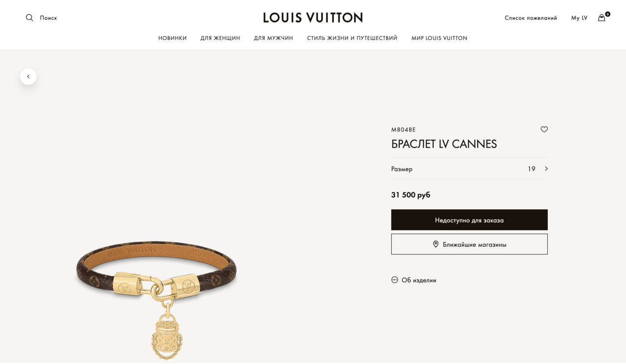Image resolution: width=626 pixels, height=364 pixels.
Task: Open the МИР LOUIS VUITTON menu
Action: coord(439,38)
